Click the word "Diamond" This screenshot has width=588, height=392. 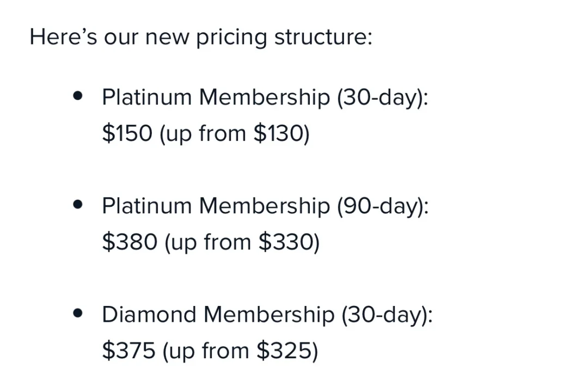(x=149, y=315)
